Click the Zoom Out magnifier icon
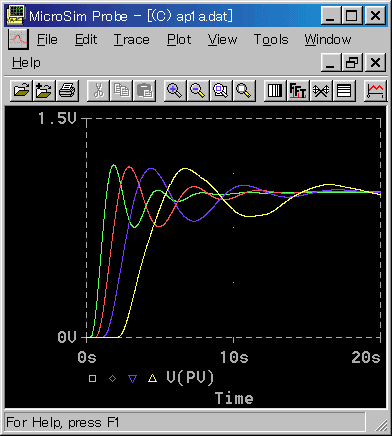392x436 pixels. (198, 91)
